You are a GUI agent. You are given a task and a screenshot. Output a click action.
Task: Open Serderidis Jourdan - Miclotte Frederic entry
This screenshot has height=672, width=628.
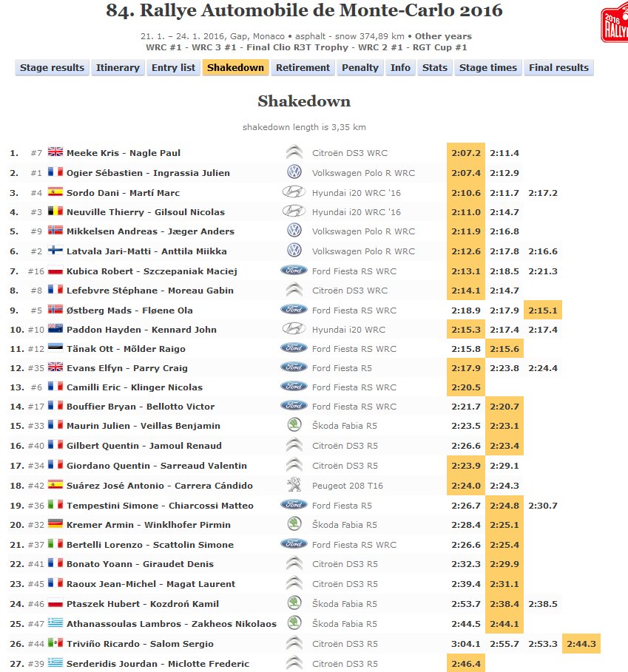pyautogui.click(x=158, y=664)
